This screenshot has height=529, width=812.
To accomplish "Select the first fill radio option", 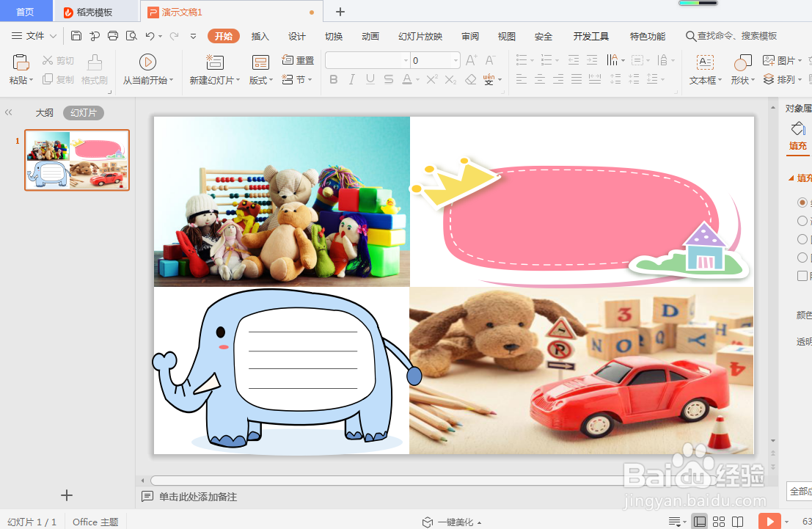I will click(x=802, y=202).
